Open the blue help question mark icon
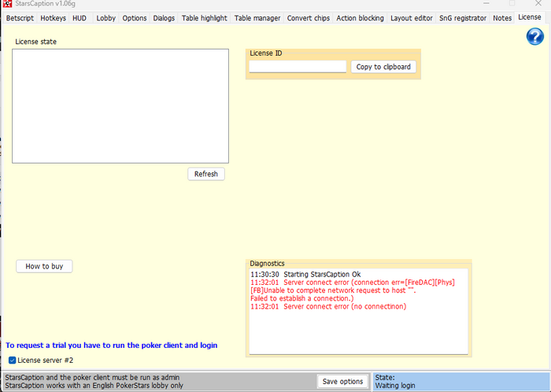Viewport: 551px width, 392px height. pyautogui.click(x=534, y=36)
